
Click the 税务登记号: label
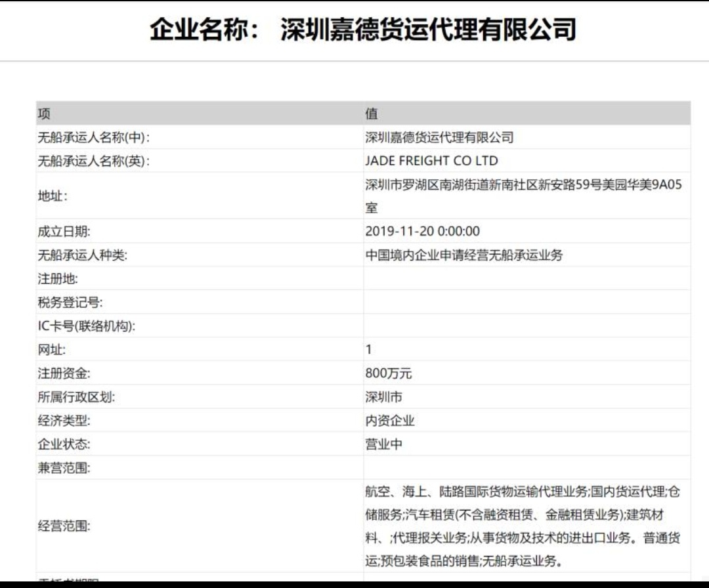[x=70, y=303]
